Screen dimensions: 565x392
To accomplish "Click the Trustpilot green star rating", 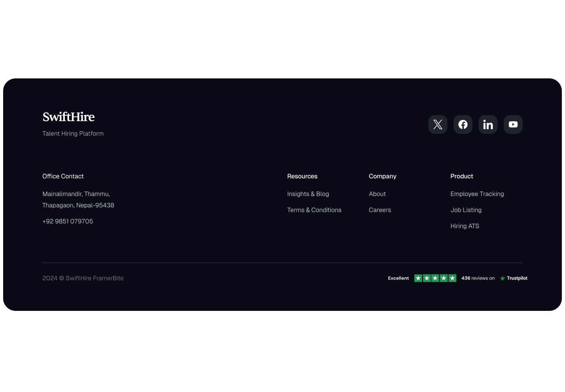I will point(435,278).
